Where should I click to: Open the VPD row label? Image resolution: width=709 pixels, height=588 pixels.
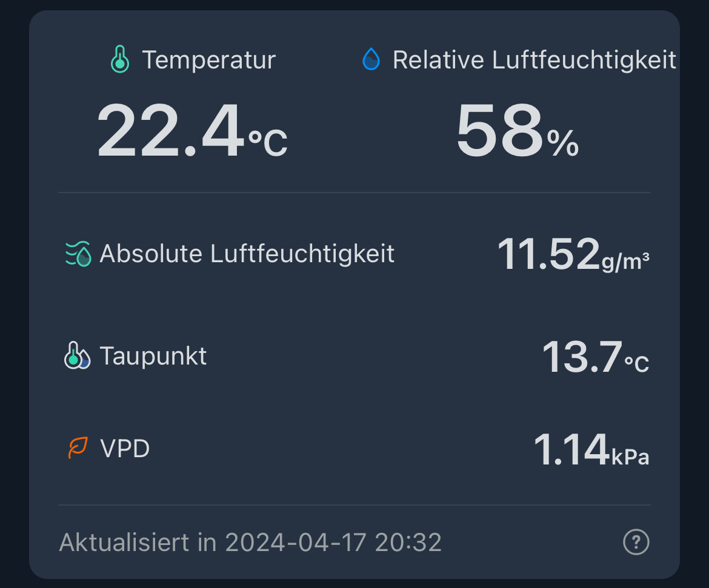pyautogui.click(x=125, y=449)
